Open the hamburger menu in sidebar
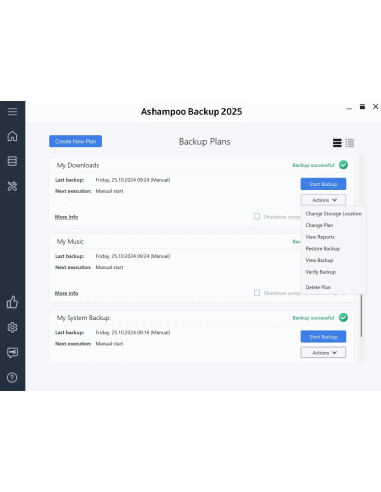381x492 pixels. click(12, 111)
